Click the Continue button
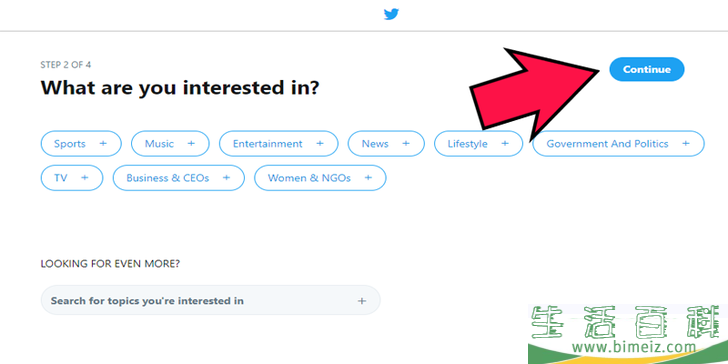Image resolution: width=728 pixels, height=364 pixels. tap(647, 69)
